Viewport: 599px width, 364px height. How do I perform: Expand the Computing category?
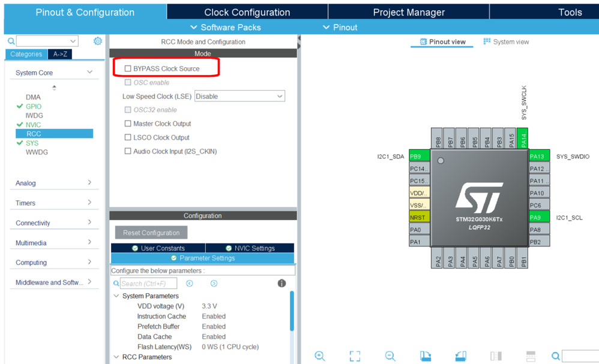(x=90, y=261)
